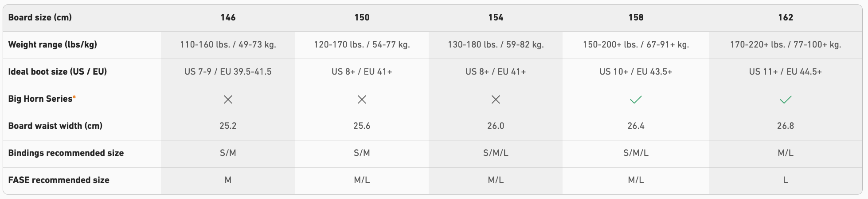Image resolution: width=868 pixels, height=199 pixels.
Task: Click the 26.8 waist width value
Action: 785,126
